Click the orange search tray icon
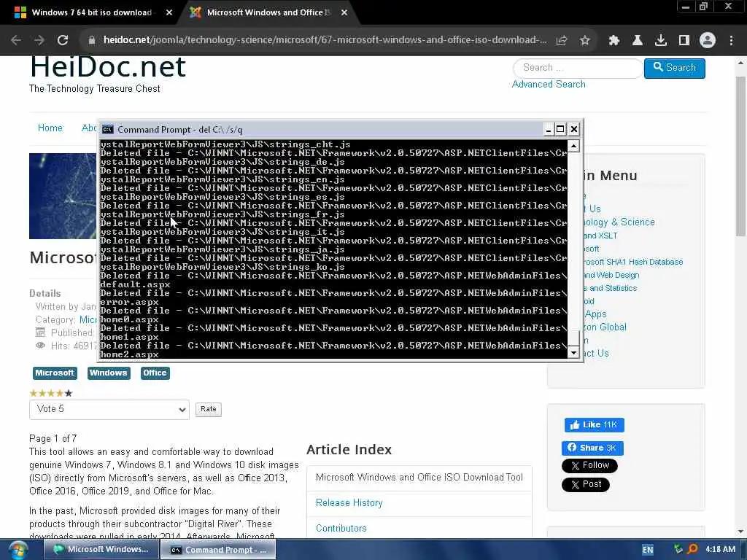 click(693, 550)
